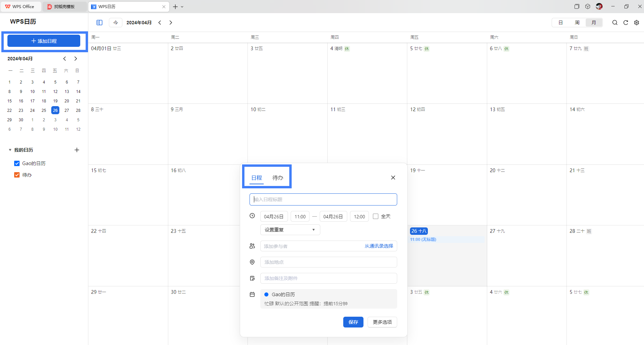Go to next month in main toolbar
The height and width of the screenshot is (345, 644).
(x=171, y=23)
